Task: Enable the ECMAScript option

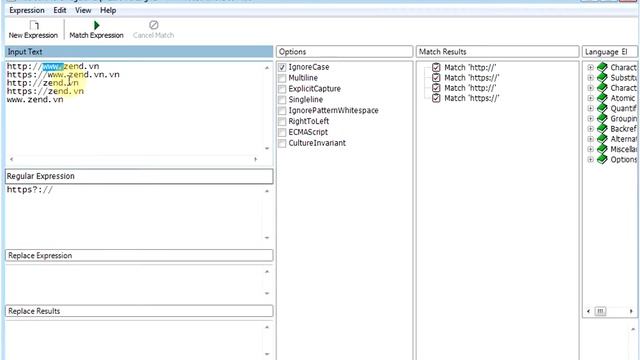Action: click(x=282, y=132)
